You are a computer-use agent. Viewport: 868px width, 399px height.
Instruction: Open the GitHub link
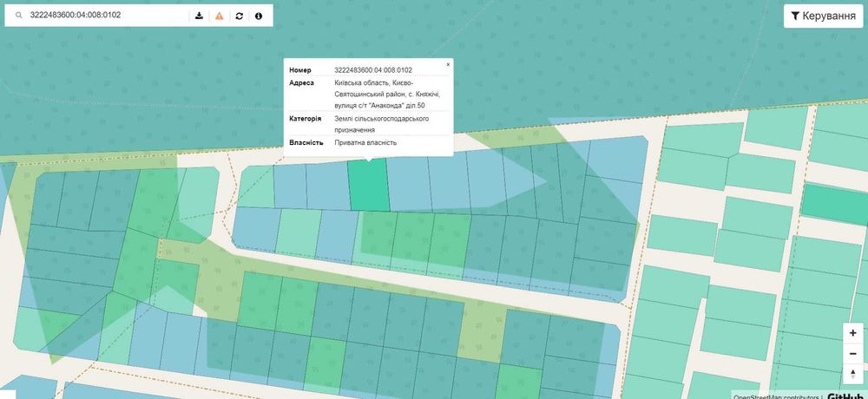[845, 396]
